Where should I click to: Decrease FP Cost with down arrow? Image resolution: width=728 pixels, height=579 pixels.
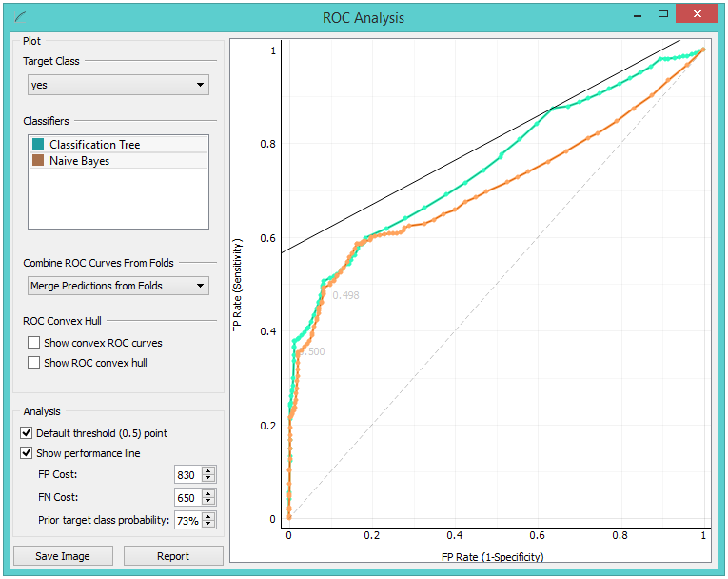pyautogui.click(x=209, y=478)
